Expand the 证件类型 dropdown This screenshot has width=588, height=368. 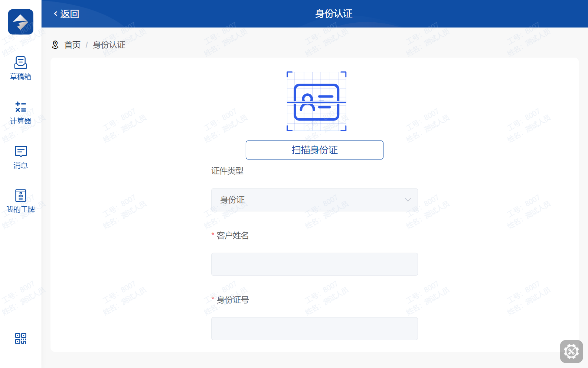point(314,200)
